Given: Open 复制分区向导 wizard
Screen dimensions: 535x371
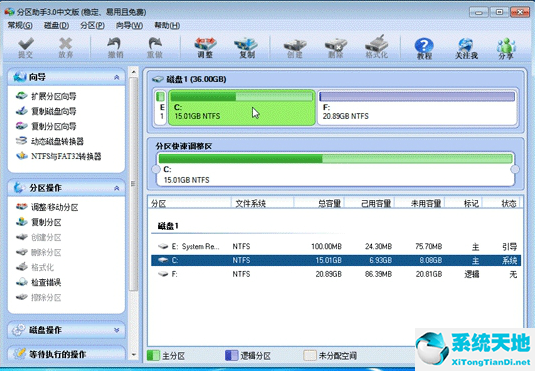Looking at the screenshot, I should (46, 126).
